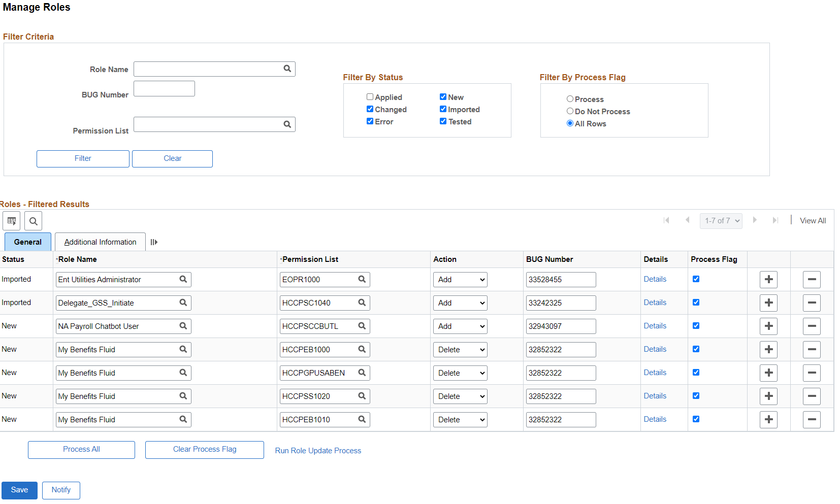This screenshot has width=840, height=504.
Task: Click inside the BUG Number filter field
Action: point(164,88)
